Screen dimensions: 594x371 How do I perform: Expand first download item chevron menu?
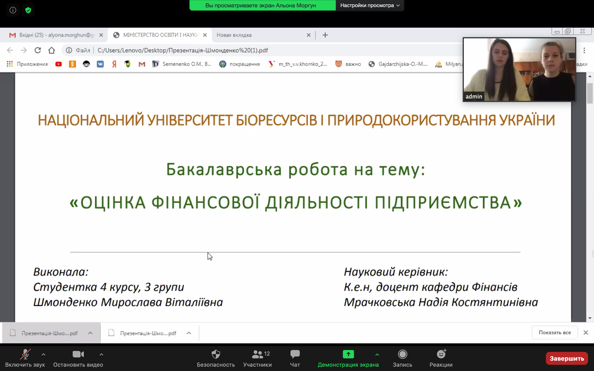(x=90, y=333)
